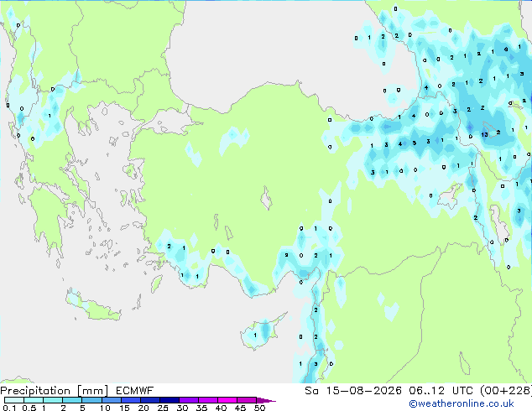Open the weatheronline.co.uk link
Screen dimensions: 532x411
pyautogui.click(x=462, y=403)
